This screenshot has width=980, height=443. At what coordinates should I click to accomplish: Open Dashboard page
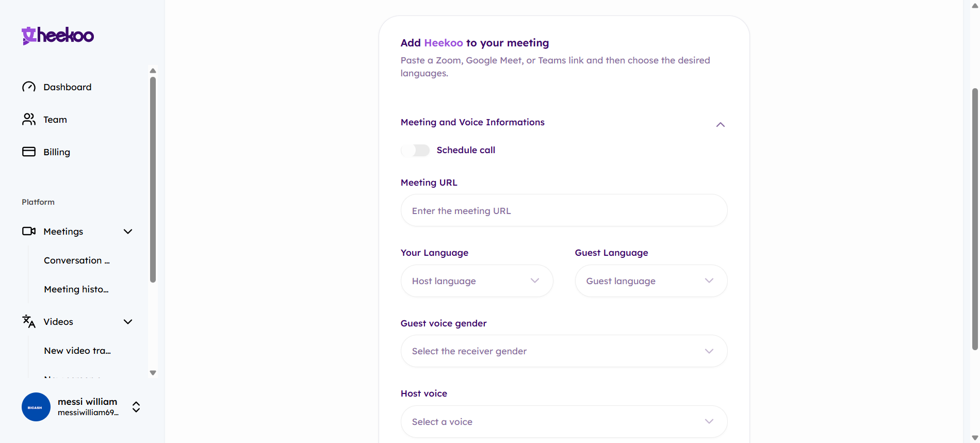coord(68,87)
